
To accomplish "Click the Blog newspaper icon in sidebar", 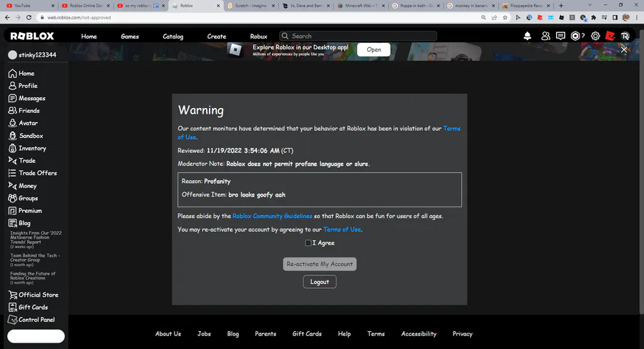I will click(13, 223).
